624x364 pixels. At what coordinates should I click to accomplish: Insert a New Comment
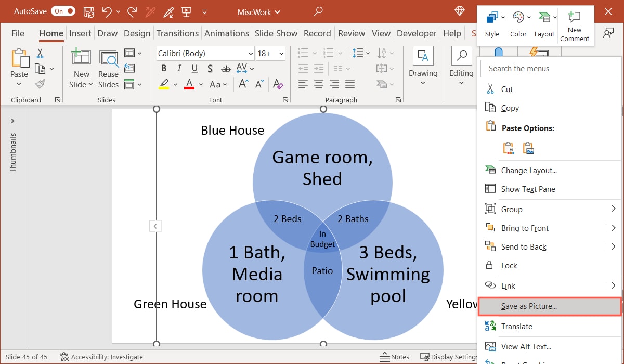[x=574, y=23]
